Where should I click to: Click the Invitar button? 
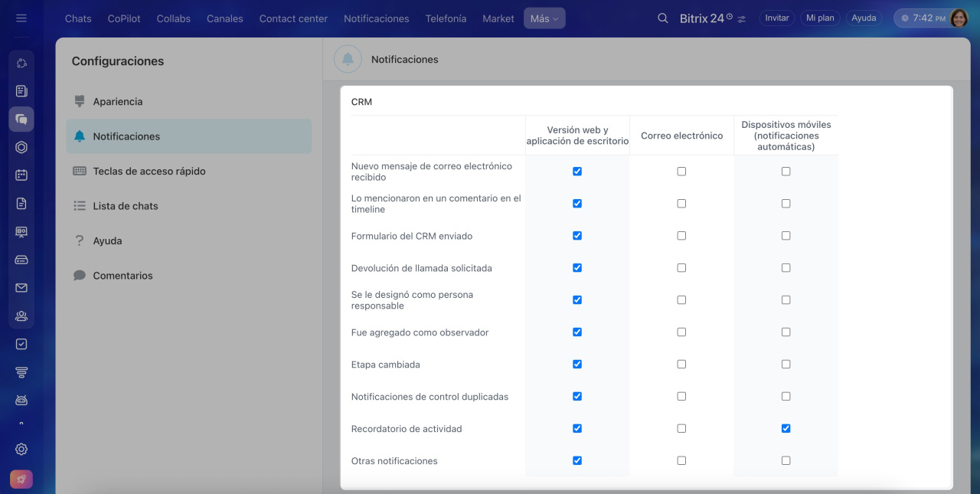[x=776, y=18]
